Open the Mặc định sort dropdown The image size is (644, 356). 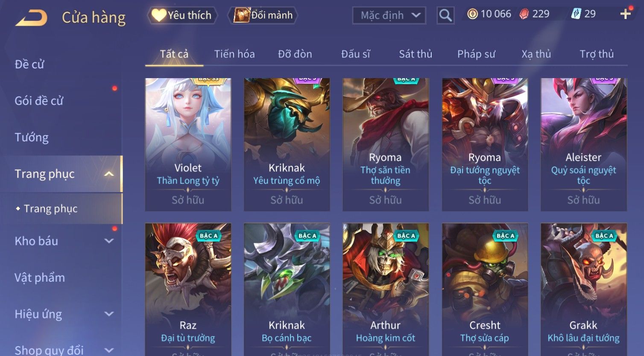389,15
